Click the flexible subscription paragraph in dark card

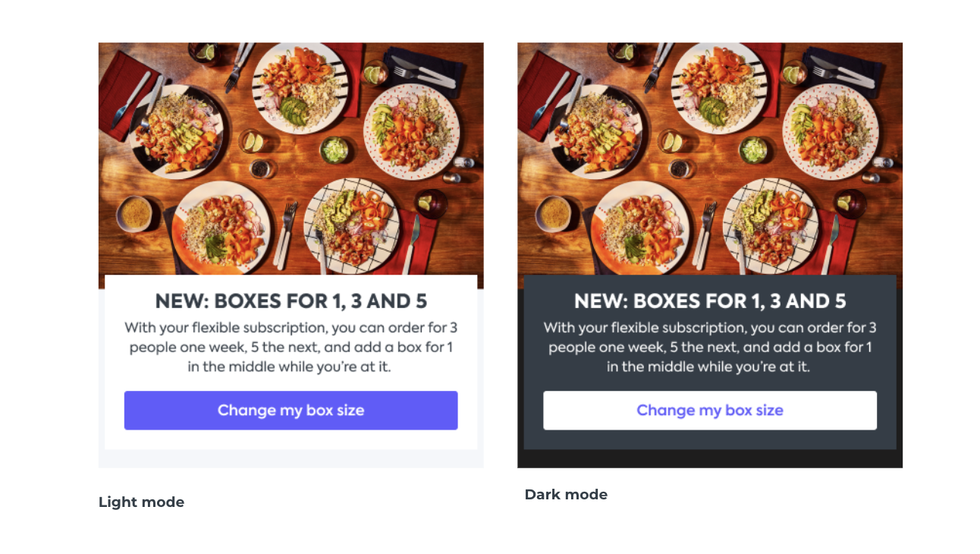[x=709, y=348]
